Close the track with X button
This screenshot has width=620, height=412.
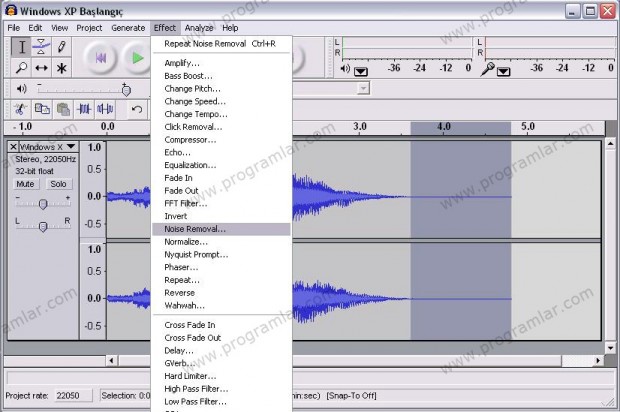coord(13,147)
